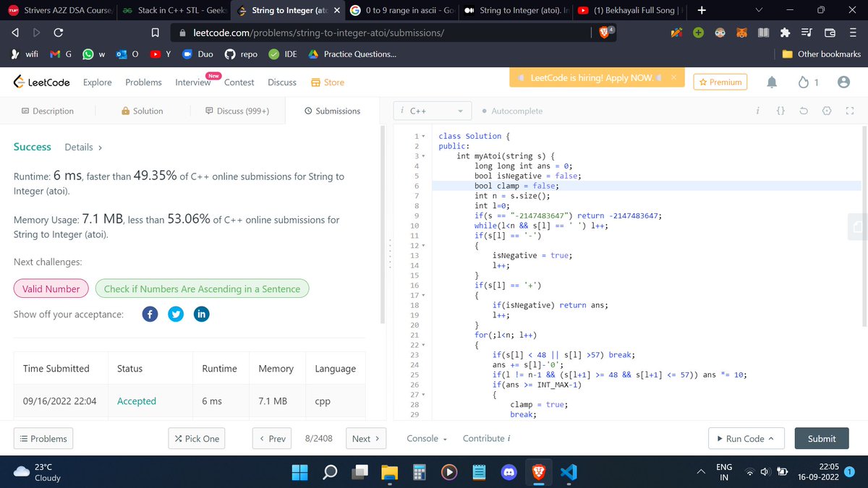Open taskbar File Explorer
The height and width of the screenshot is (488, 868).
point(389,472)
